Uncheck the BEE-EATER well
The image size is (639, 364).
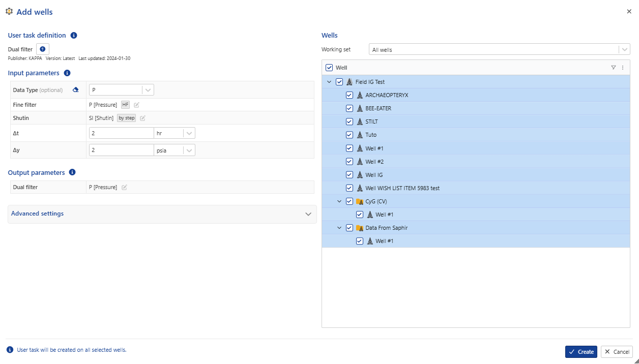pos(349,108)
